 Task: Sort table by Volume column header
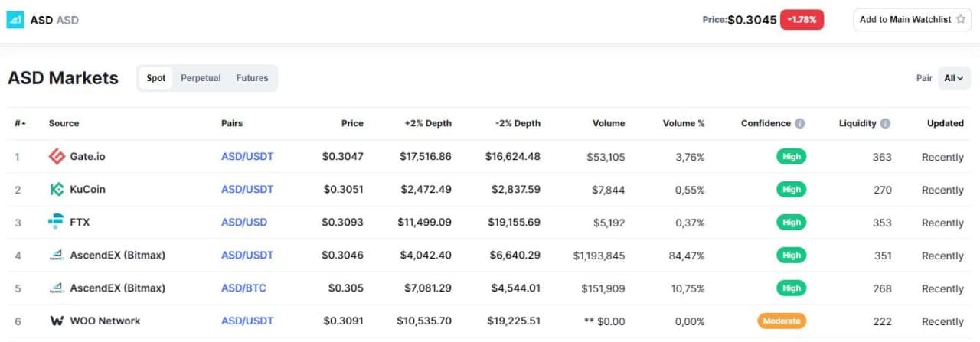pyautogui.click(x=608, y=123)
